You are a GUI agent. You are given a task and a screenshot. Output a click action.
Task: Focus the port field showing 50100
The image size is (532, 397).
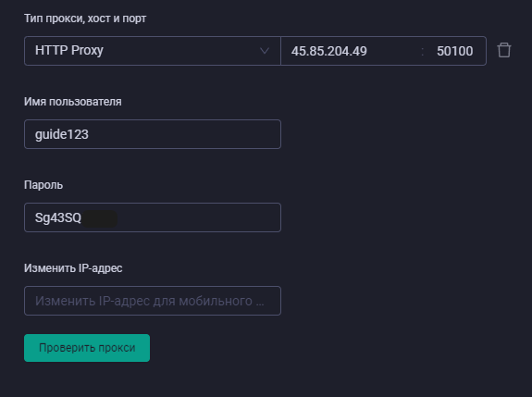click(454, 51)
